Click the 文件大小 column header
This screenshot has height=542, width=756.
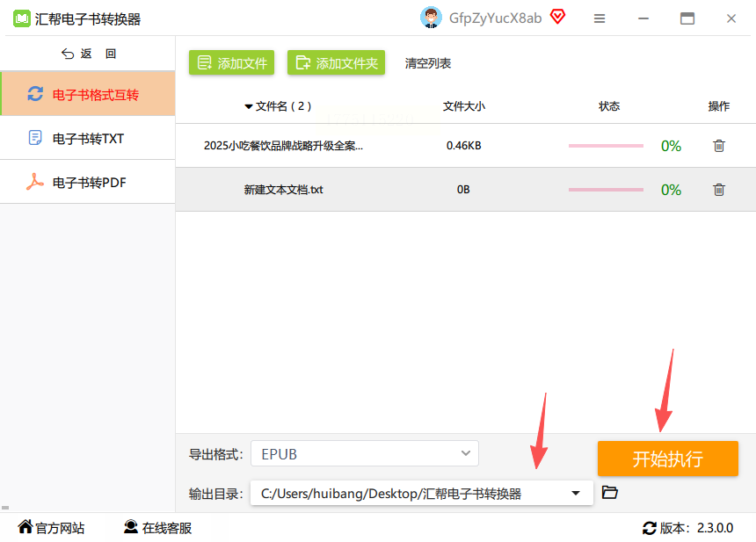464,106
